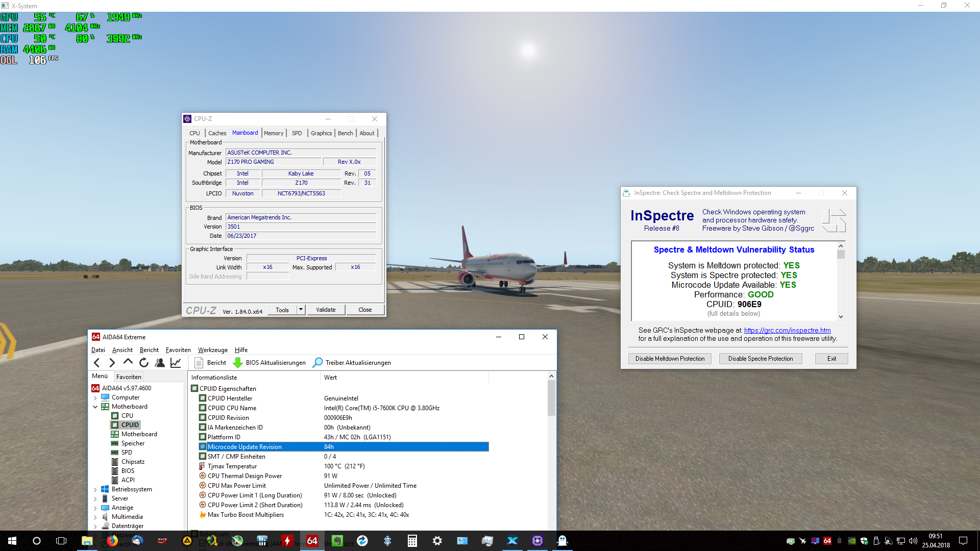Click the up arrow icon in the AIDA64 toolbar

tap(128, 362)
